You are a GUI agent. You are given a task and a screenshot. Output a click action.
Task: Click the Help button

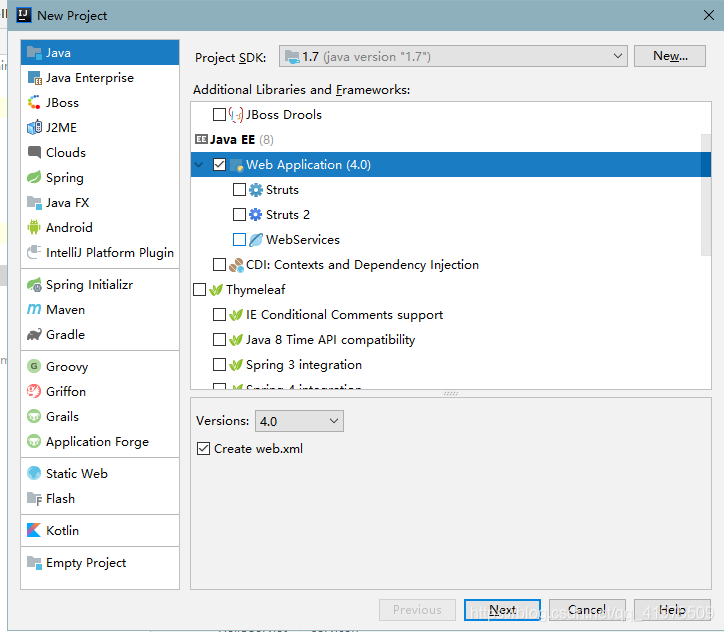[x=672, y=610]
